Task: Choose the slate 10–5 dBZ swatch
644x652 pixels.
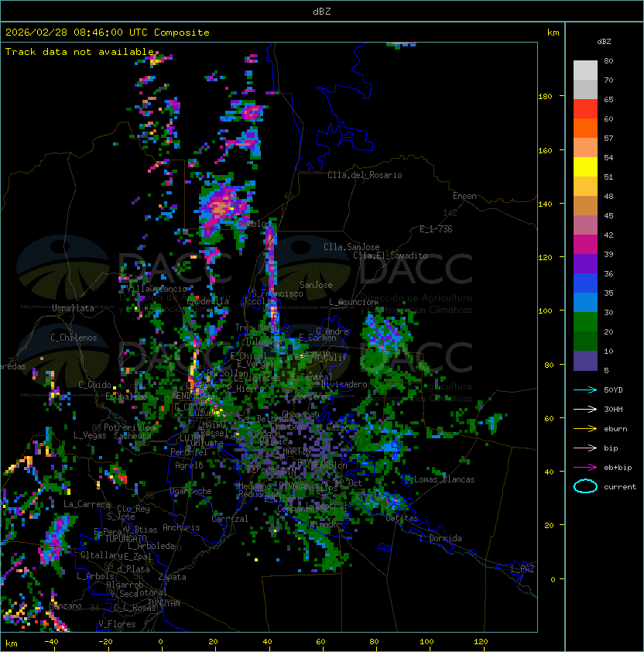Action: coord(585,361)
